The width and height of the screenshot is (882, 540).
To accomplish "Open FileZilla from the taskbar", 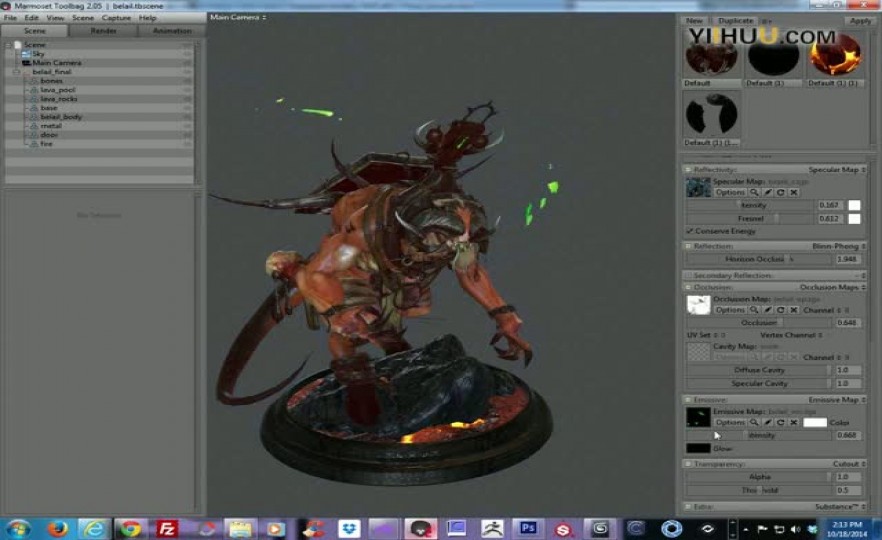I will (x=166, y=529).
